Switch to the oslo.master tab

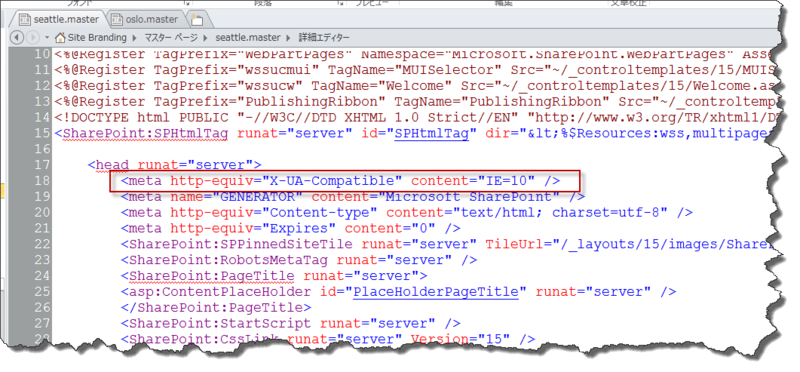point(145,20)
